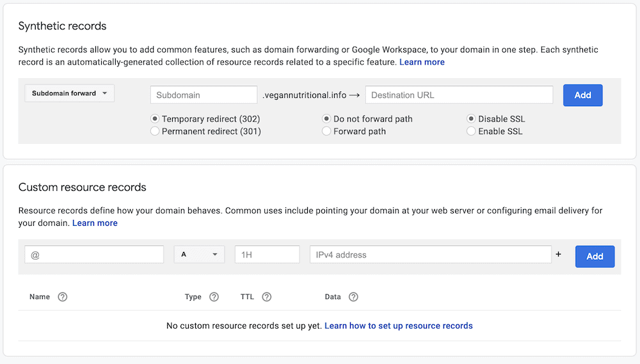Open help icon next to Data column
The height and width of the screenshot is (364, 640).
[353, 297]
